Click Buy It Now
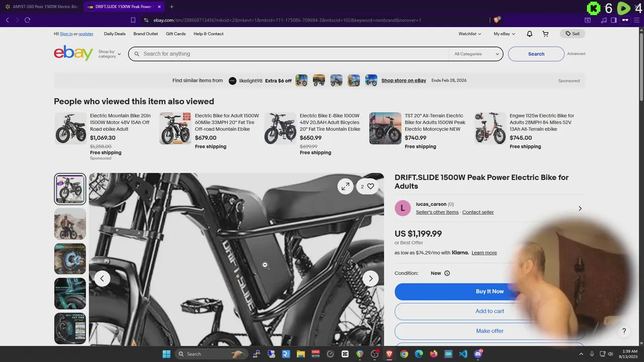 pyautogui.click(x=490, y=292)
